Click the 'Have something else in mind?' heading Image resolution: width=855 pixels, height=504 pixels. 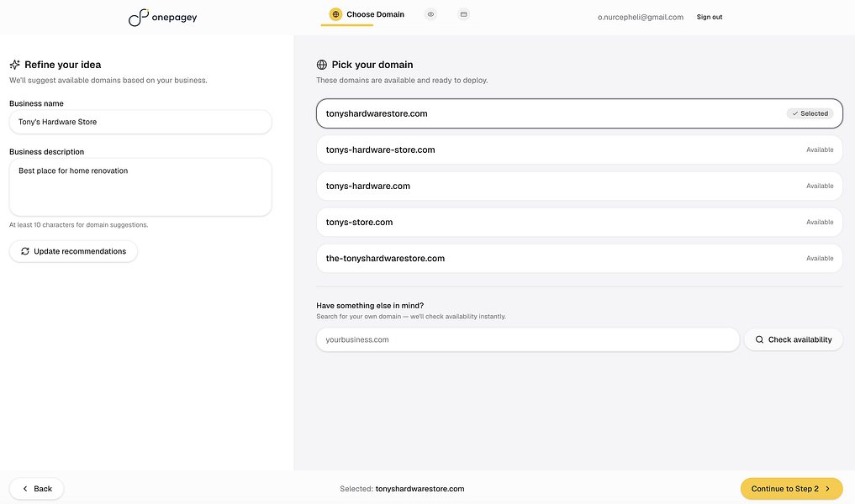coord(370,306)
